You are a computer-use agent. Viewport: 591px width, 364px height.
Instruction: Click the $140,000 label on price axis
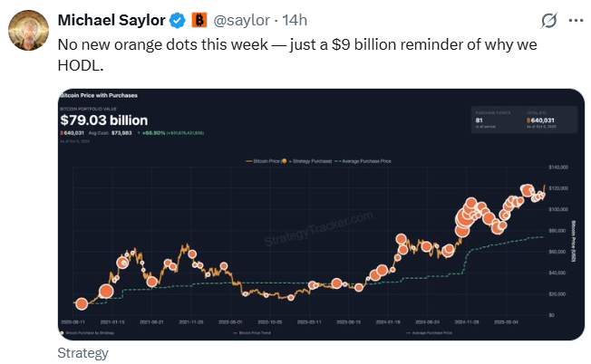[557, 168]
